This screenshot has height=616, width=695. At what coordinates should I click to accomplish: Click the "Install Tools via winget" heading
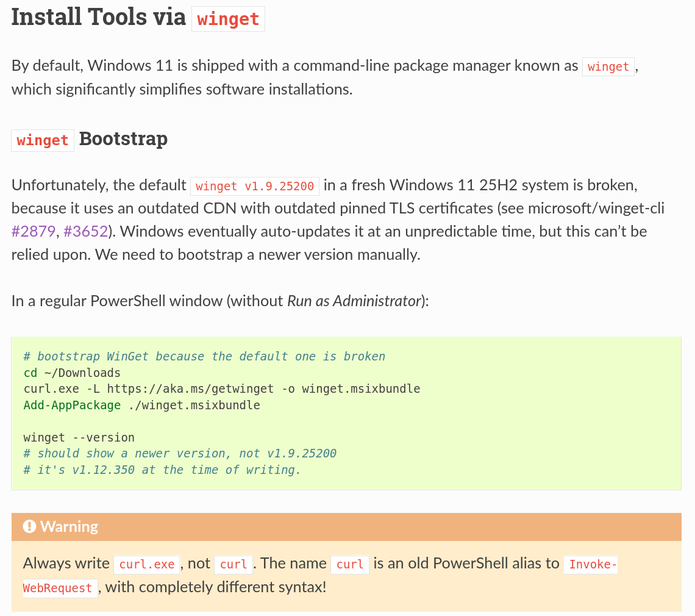[138, 18]
